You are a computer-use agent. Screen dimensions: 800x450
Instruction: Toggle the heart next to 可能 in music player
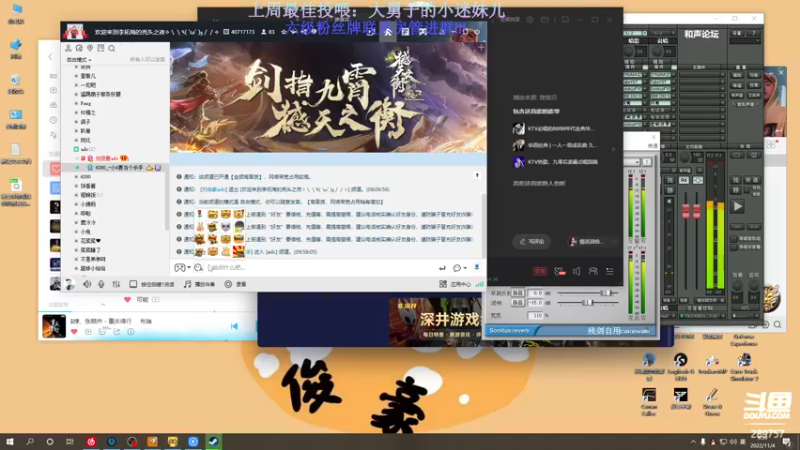coord(128,299)
